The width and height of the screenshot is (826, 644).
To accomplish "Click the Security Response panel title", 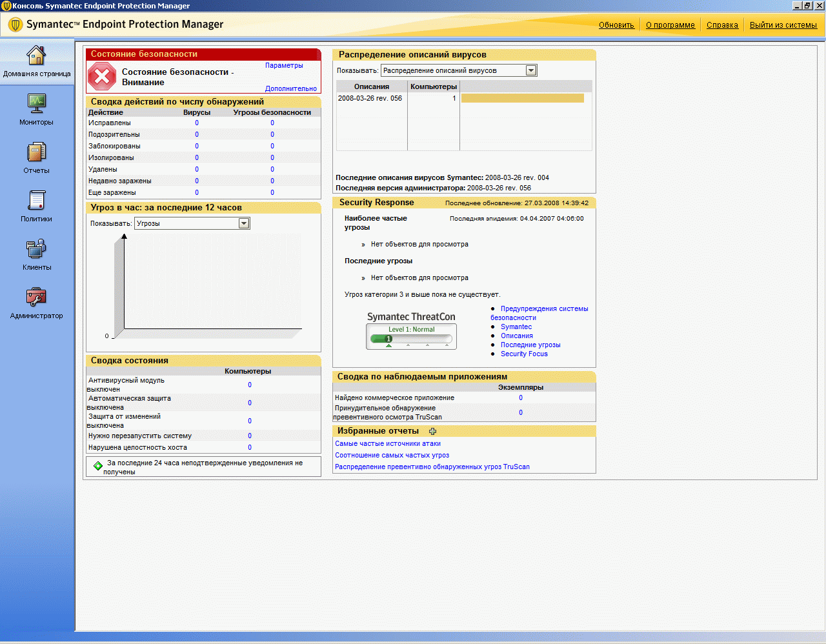I will 377,203.
